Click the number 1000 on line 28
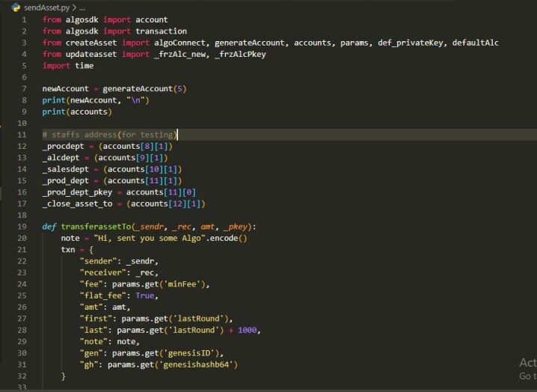 pyautogui.click(x=248, y=330)
